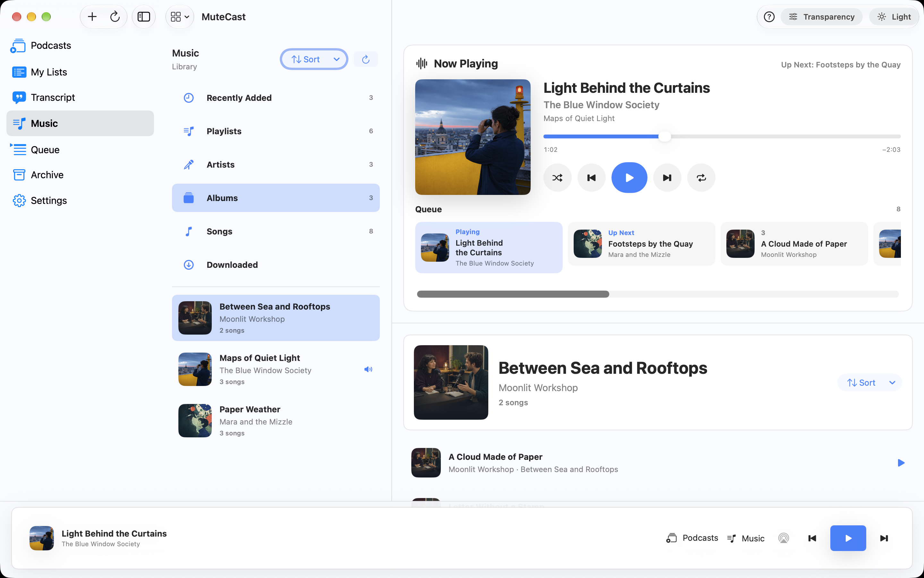Open Settings gear in sidebar
Image resolution: width=924 pixels, height=578 pixels.
(x=80, y=200)
